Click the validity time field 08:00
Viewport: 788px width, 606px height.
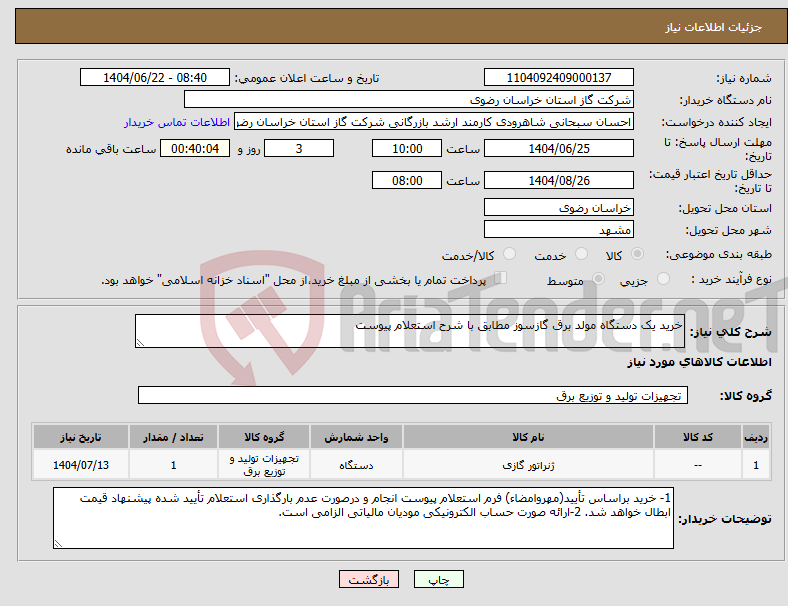click(407, 180)
